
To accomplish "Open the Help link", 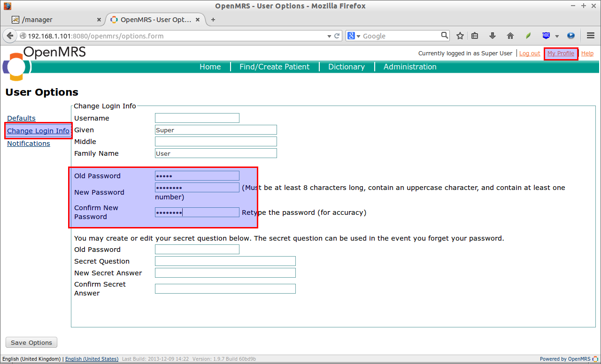I will click(587, 53).
